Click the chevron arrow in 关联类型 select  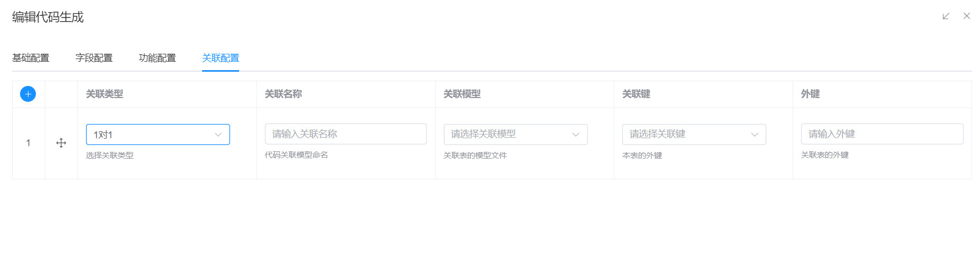click(218, 134)
